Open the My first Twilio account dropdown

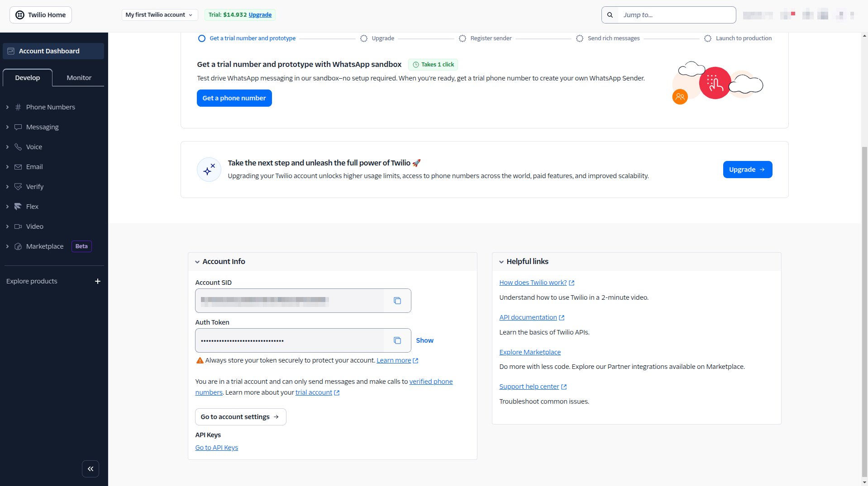point(159,15)
